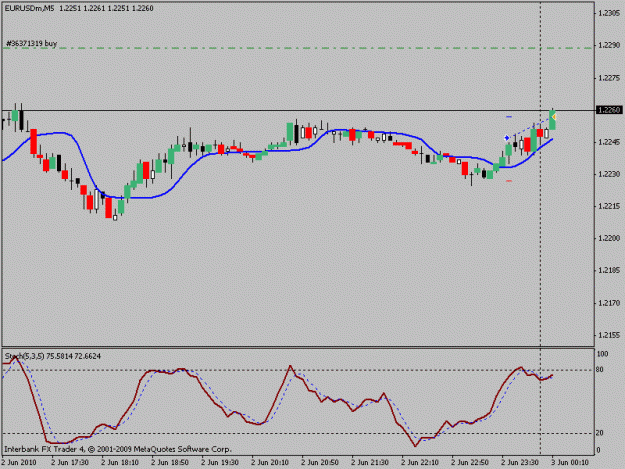Click the '3 Jun 00:10' time axis label
The width and height of the screenshot is (625, 469).
tap(570, 463)
